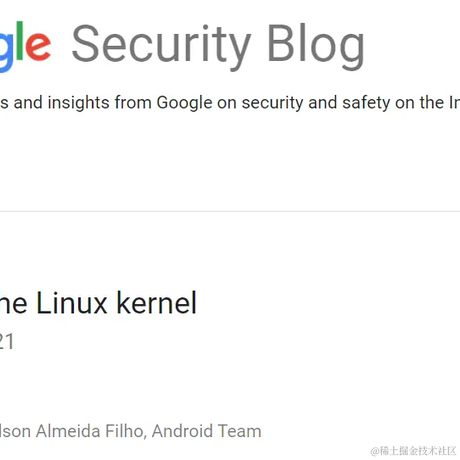Click the word 'Security' in the header
This screenshot has width=460, height=460.
click(161, 46)
